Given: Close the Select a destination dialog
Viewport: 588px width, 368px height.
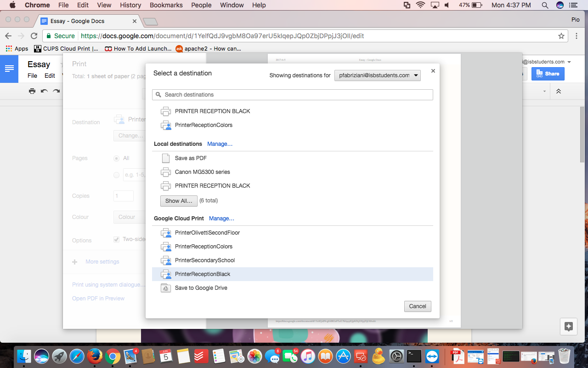Looking at the screenshot, I should [433, 71].
